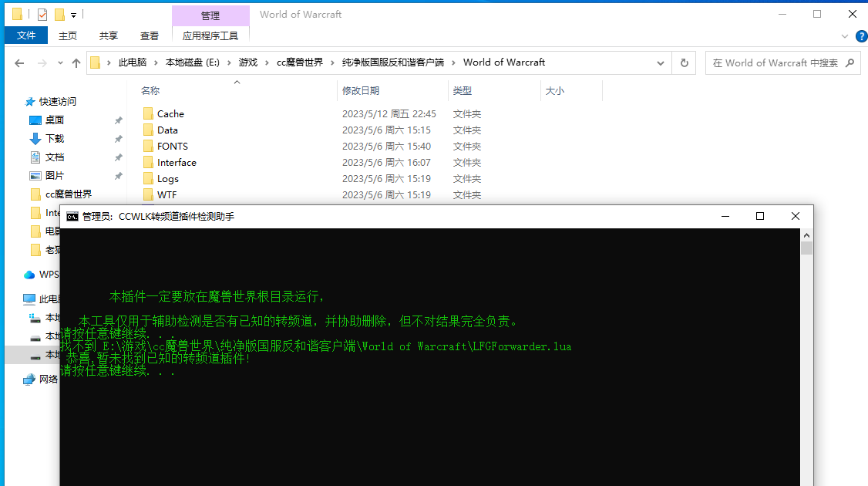Open the quick access toolbar customize dropdown

(72, 14)
